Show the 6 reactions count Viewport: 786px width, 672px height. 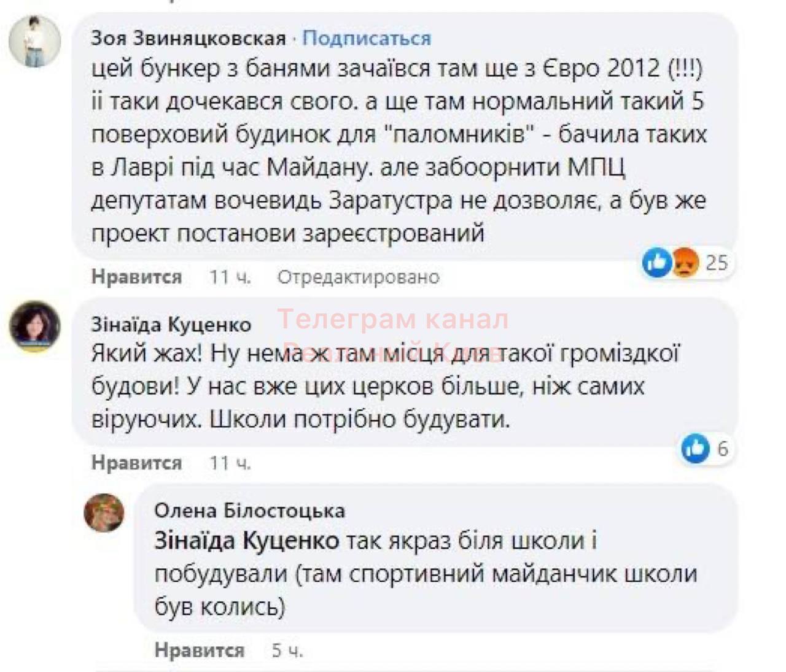tap(723, 449)
